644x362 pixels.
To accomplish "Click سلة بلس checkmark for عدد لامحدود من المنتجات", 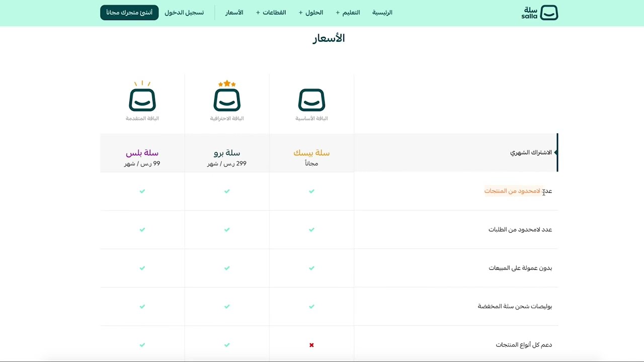I will [x=142, y=191].
